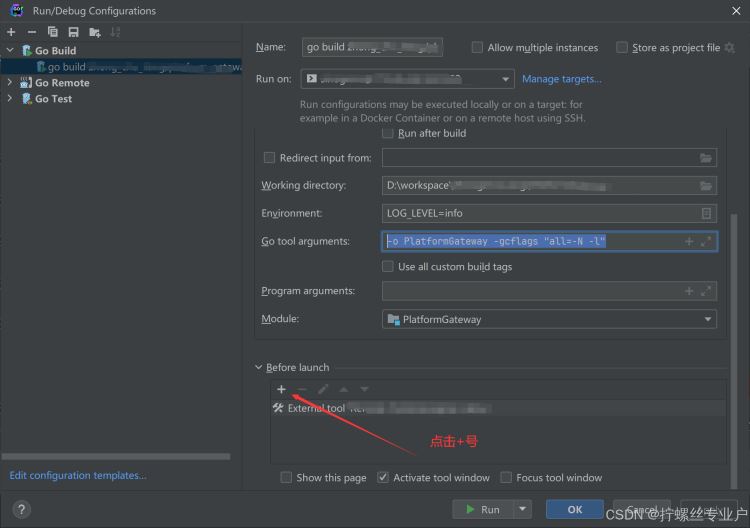Browse folder icon in Working directory field
This screenshot has width=750, height=528.
(x=706, y=186)
